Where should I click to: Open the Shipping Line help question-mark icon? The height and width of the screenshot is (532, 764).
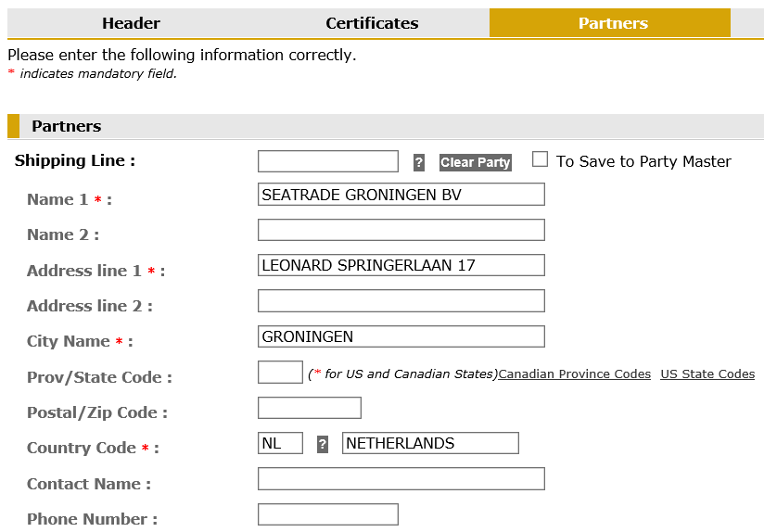[x=418, y=162]
